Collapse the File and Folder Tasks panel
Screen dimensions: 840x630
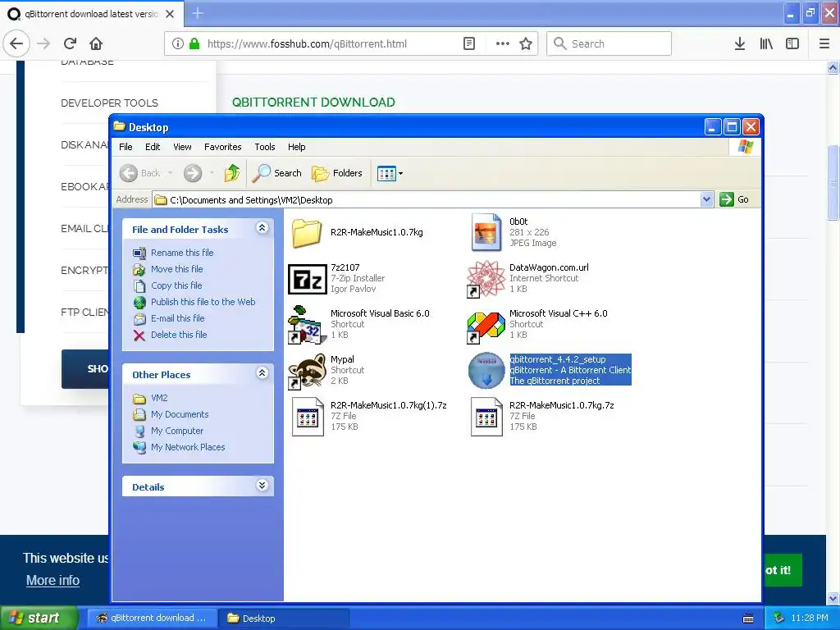pyautogui.click(x=262, y=228)
